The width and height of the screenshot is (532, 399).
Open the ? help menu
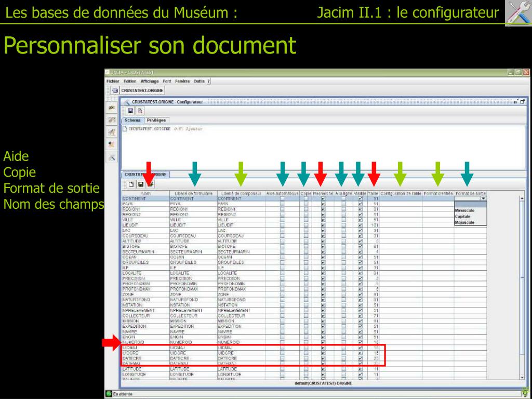[209, 82]
